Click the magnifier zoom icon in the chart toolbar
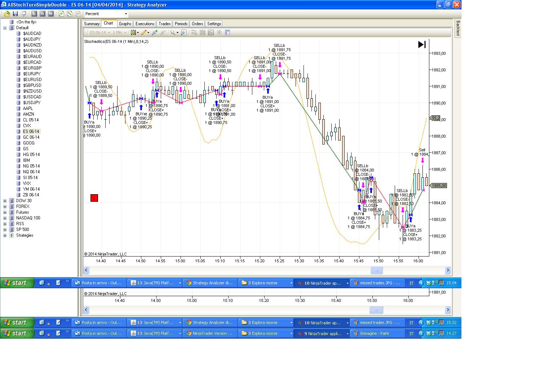This screenshot has height=392, width=540. click(183, 32)
